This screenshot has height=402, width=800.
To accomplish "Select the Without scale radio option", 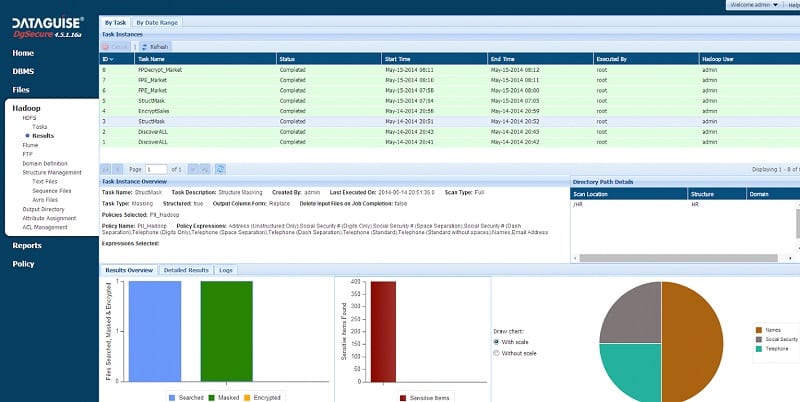I will coord(496,353).
